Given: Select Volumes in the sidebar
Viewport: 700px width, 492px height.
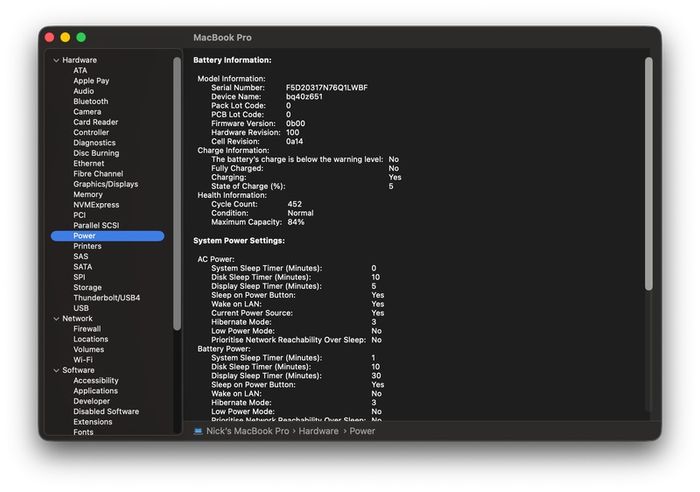Looking at the screenshot, I should tap(89, 350).
